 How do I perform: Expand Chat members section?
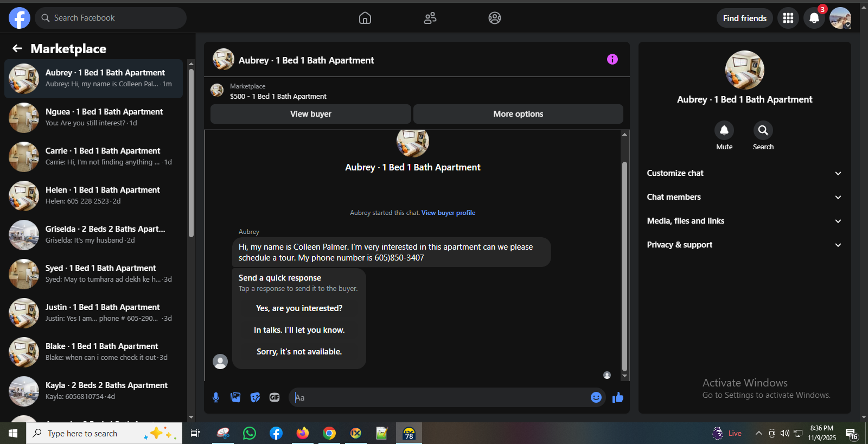point(745,197)
